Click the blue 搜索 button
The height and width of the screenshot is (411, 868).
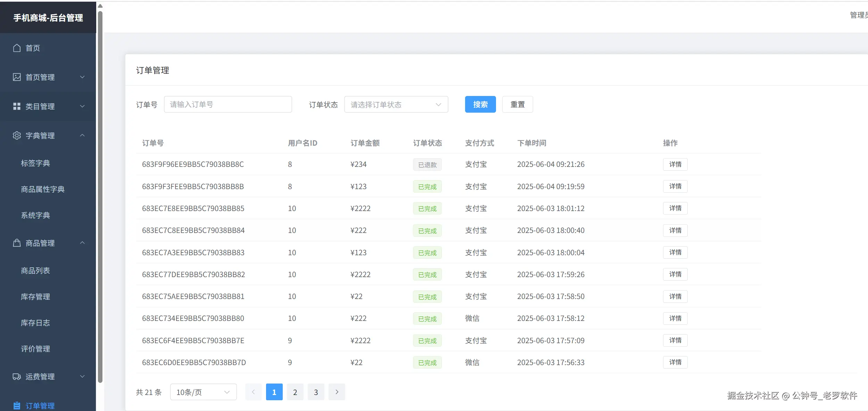480,105
